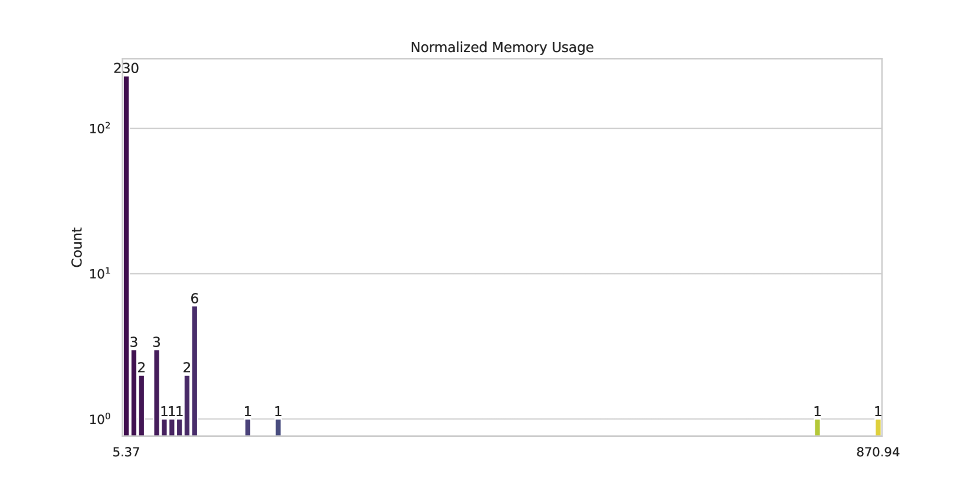Click the "Normalized Memory Usage" chart title

(502, 47)
